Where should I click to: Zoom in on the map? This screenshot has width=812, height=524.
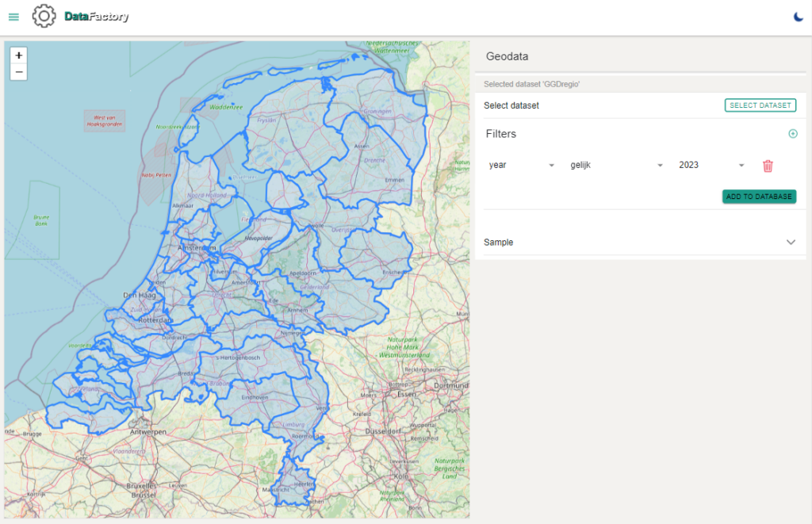pyautogui.click(x=19, y=55)
